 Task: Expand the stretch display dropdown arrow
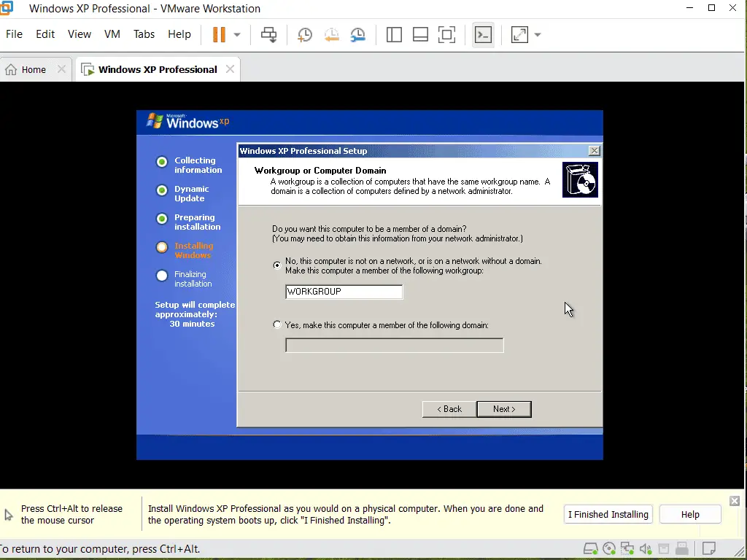(538, 35)
